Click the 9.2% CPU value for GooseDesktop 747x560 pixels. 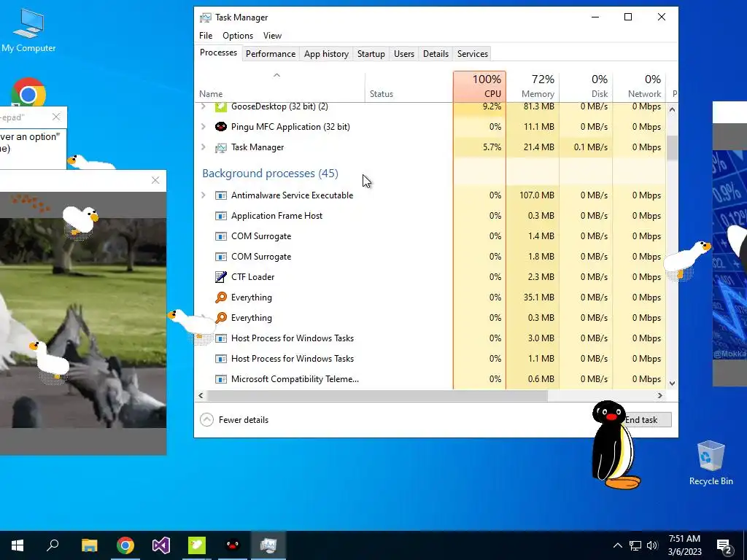492,106
